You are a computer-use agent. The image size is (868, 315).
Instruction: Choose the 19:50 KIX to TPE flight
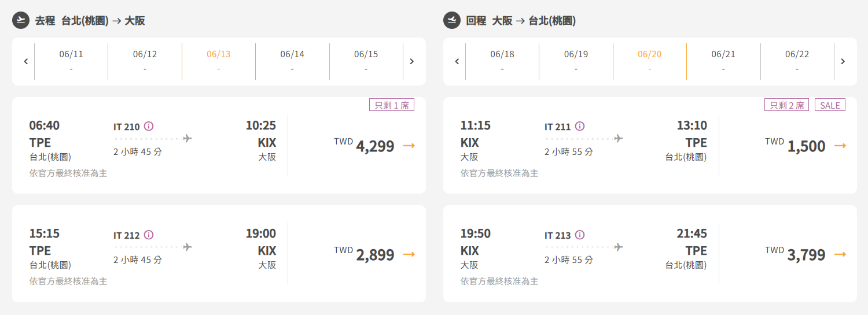pos(650,254)
